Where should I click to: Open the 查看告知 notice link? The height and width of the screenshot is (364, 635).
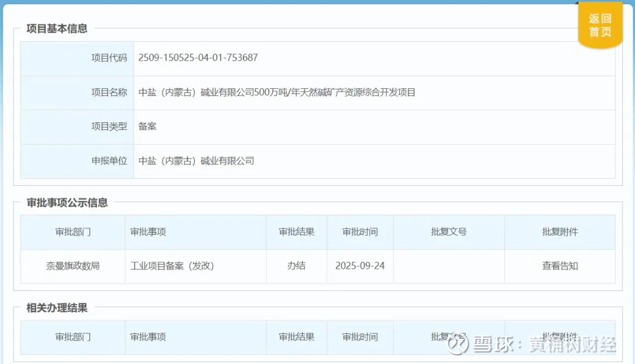tap(560, 266)
